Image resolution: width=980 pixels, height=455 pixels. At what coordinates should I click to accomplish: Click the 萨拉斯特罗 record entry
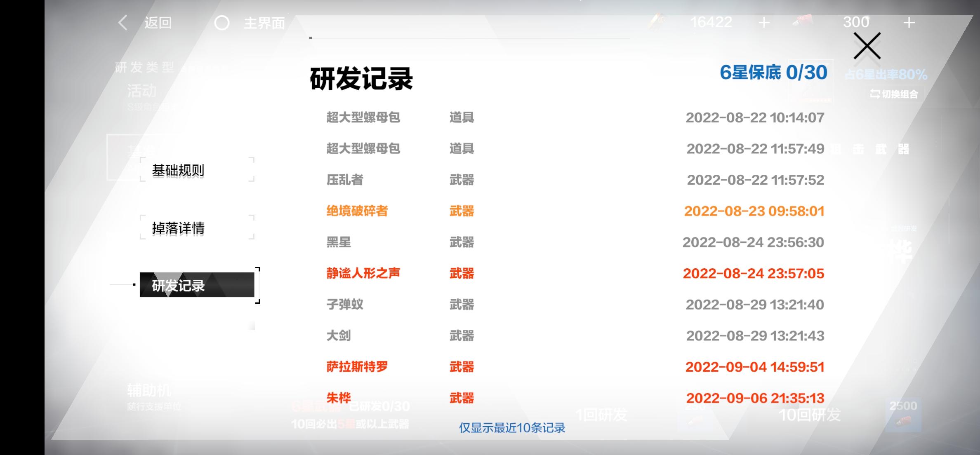357,367
